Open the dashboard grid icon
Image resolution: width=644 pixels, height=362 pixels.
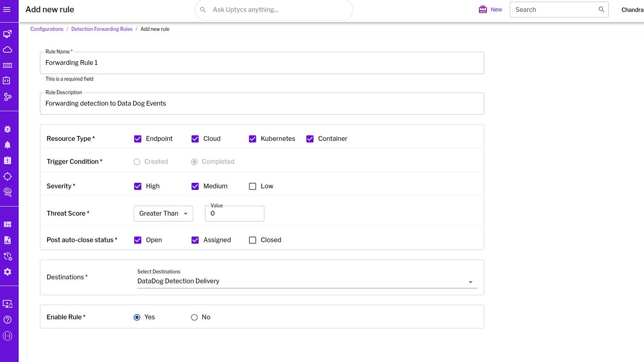tap(8, 224)
